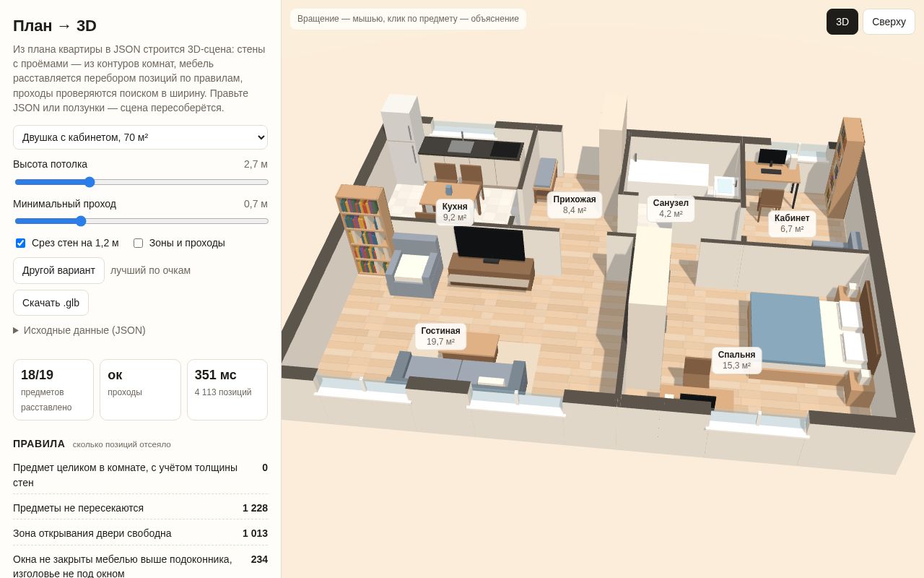Click the 'Гостиная' room label
924x578 pixels.
coord(440,336)
